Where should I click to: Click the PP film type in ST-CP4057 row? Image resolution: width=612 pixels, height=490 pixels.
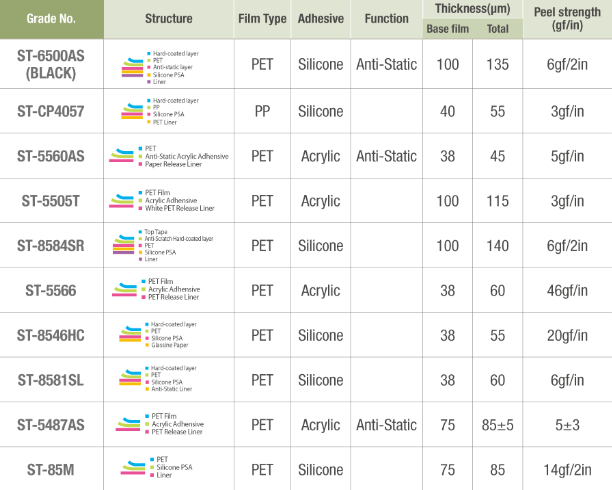pos(261,111)
